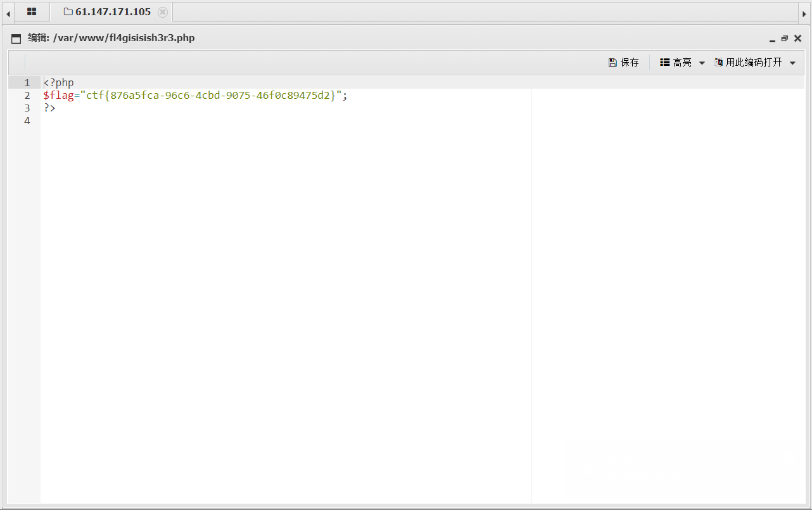Image resolution: width=812 pixels, height=510 pixels.
Task: Click the ctf{876a5fca...} flag string
Action: pos(211,96)
